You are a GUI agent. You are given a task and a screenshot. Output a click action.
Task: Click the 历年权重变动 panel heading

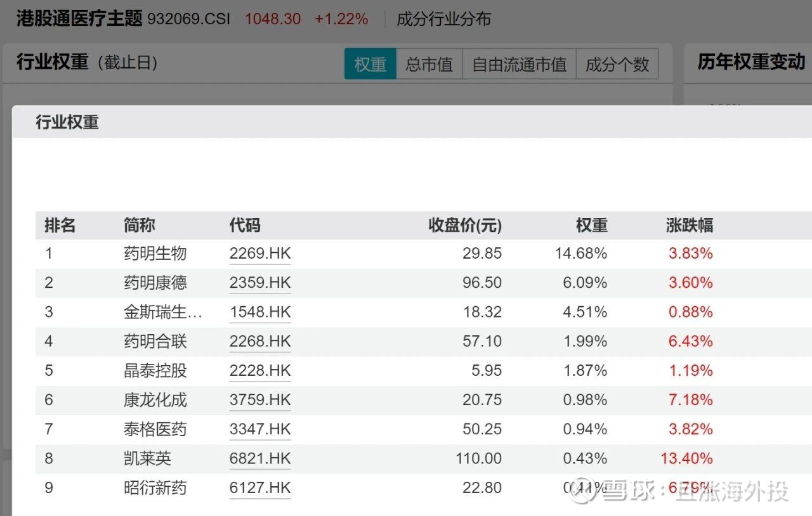coord(751,62)
